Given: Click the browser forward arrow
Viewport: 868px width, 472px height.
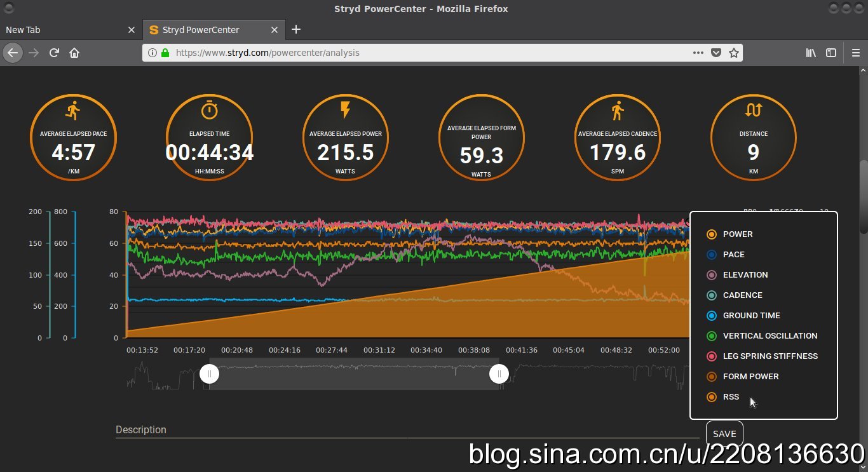Looking at the screenshot, I should [34, 53].
